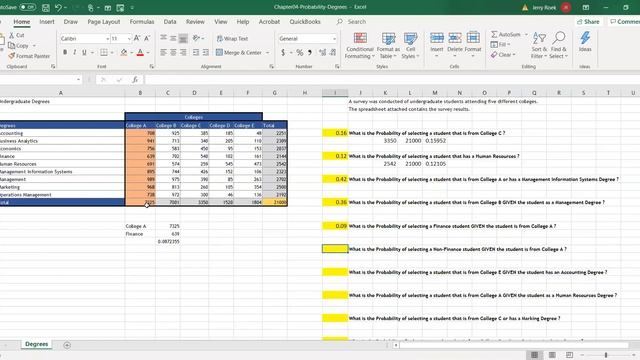The image size is (640, 360).
Task: Select the empty yellow Non-Finance answer cell
Action: tap(335, 249)
